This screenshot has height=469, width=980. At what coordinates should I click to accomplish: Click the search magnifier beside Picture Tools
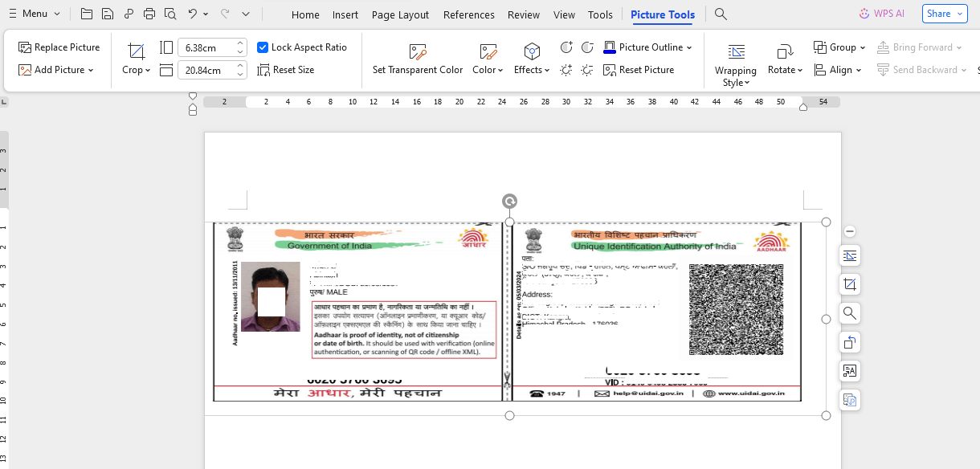pos(721,14)
